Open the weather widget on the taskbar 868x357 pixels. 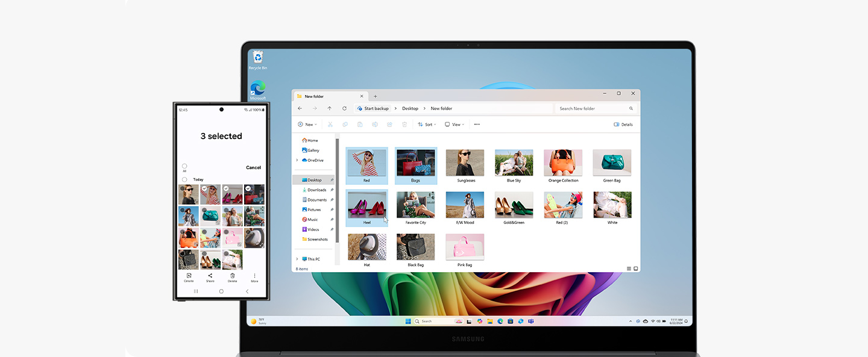258,321
